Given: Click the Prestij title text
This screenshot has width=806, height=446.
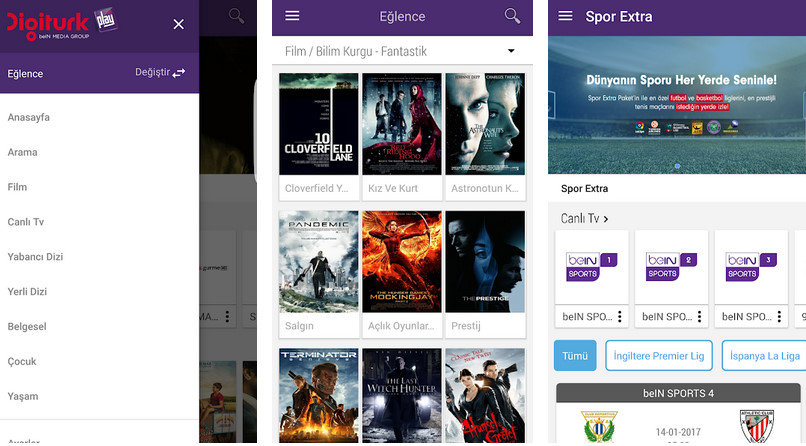Looking at the screenshot, I should (466, 326).
